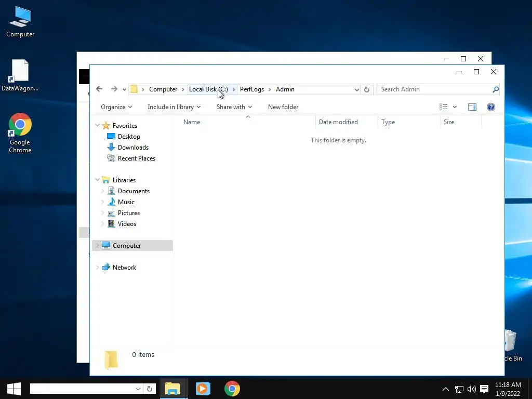532x399 pixels.
Task: Open taskbar address dropdown arrow
Action: (x=138, y=389)
